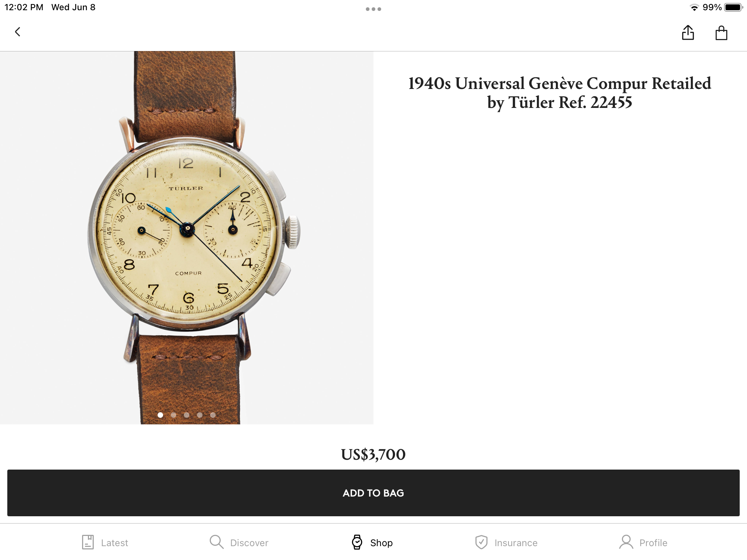Select the third image carousel dot
The width and height of the screenshot is (747, 560).
coord(186,415)
